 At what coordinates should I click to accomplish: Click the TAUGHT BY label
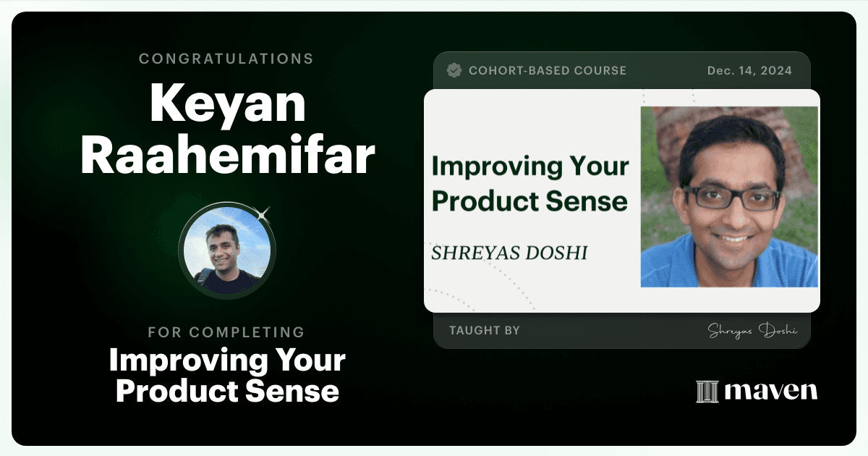pyautogui.click(x=484, y=330)
